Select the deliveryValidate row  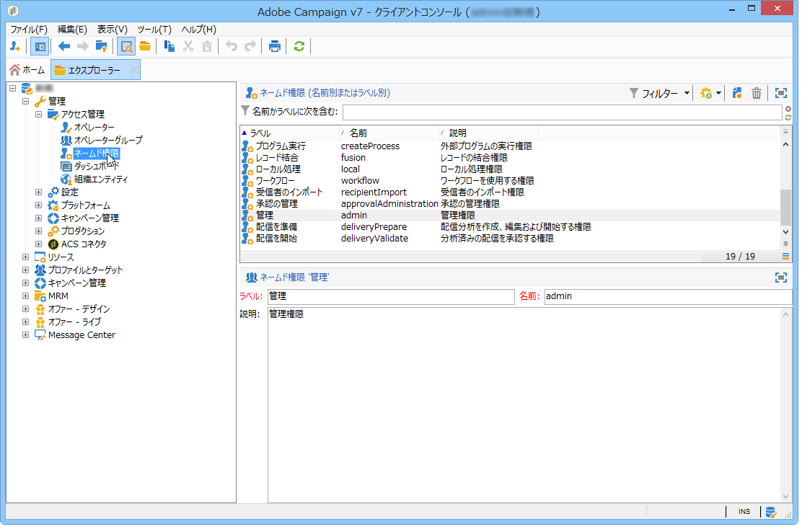coord(510,239)
